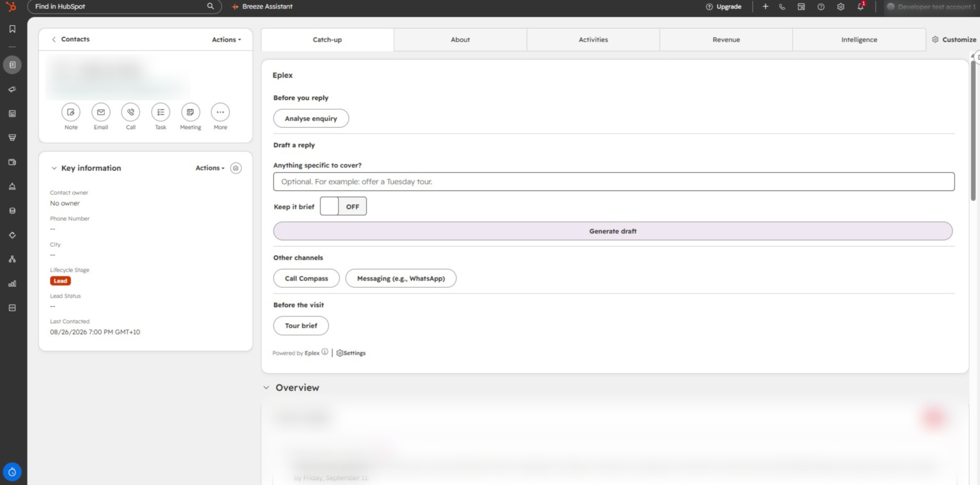Click the plus create icon
The image size is (980, 485).
point(765,6)
